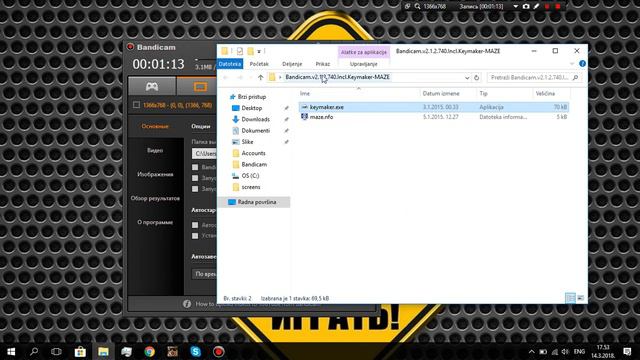This screenshot has width=640, height=360.
Task: Click the last red button in recording bar
Action: point(558,7)
